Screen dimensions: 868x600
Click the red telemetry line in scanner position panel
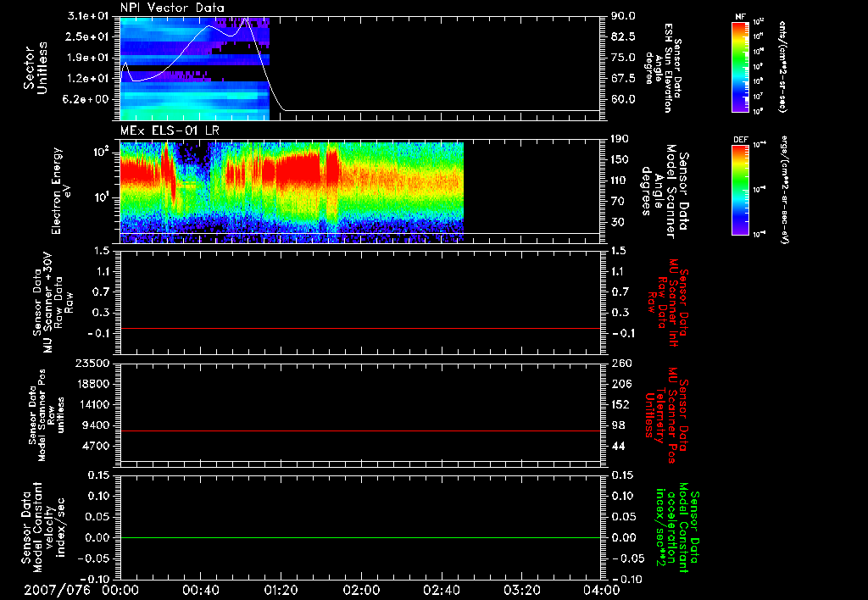click(360, 431)
